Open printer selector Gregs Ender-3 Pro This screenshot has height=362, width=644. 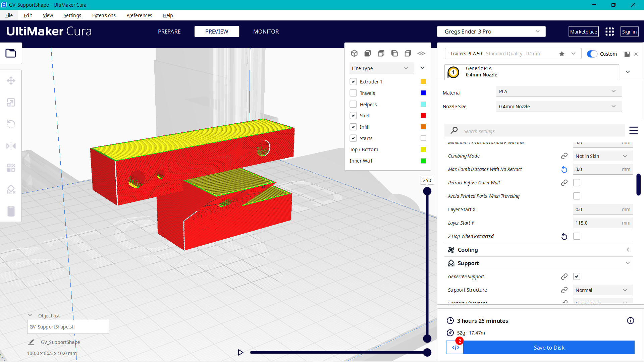491,32
